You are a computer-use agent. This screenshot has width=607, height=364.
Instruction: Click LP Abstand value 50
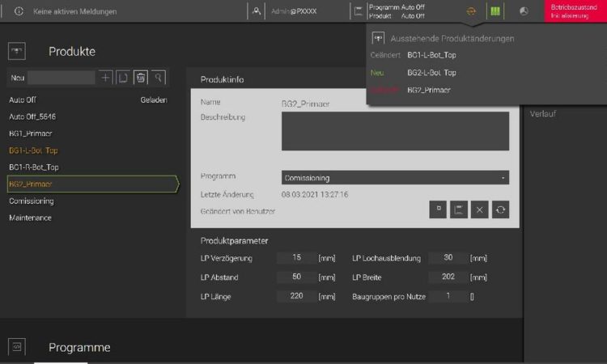pyautogui.click(x=296, y=277)
